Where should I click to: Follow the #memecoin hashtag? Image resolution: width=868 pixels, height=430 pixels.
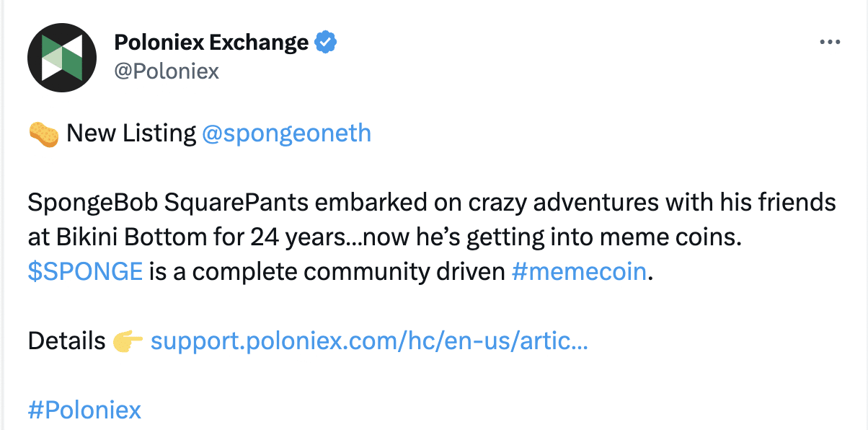click(x=577, y=272)
